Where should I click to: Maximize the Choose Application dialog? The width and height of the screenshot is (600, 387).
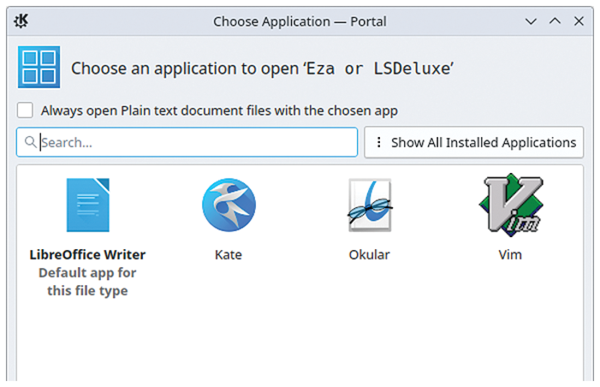555,21
